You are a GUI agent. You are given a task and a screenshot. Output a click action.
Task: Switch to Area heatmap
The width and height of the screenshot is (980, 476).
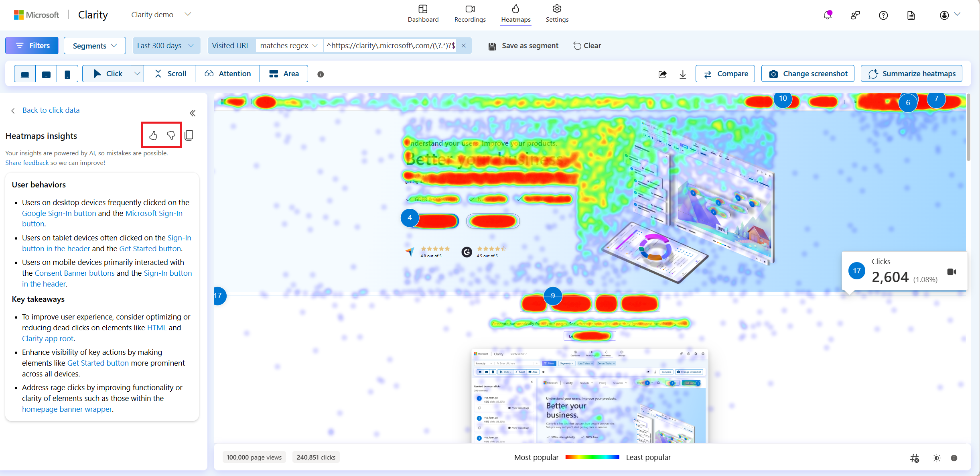tap(284, 74)
